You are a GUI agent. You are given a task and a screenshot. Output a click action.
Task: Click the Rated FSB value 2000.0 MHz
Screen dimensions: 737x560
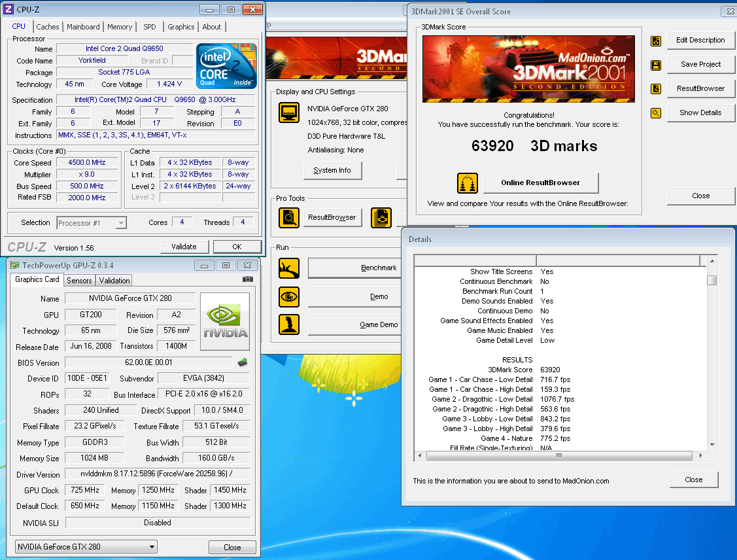point(87,198)
